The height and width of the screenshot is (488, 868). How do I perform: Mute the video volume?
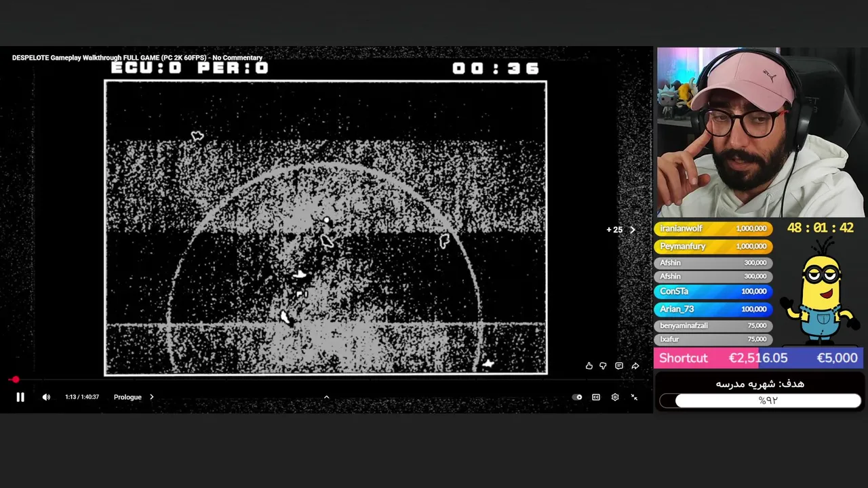pyautogui.click(x=46, y=397)
